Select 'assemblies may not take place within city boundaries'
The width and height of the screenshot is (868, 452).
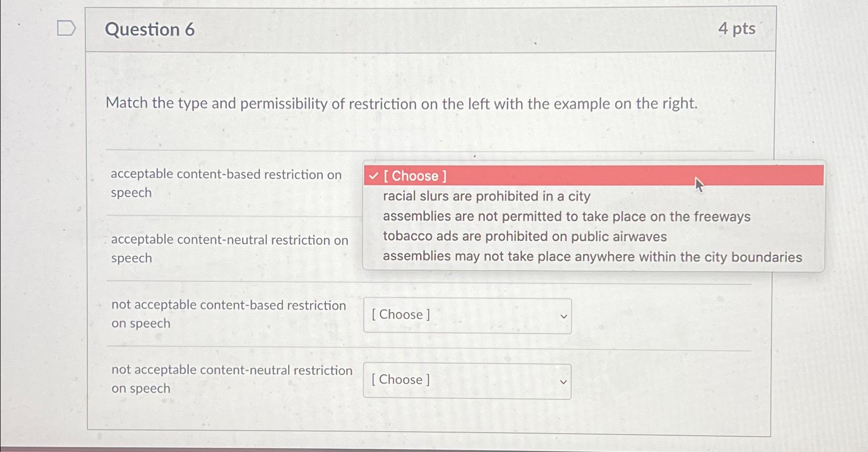tap(593, 256)
